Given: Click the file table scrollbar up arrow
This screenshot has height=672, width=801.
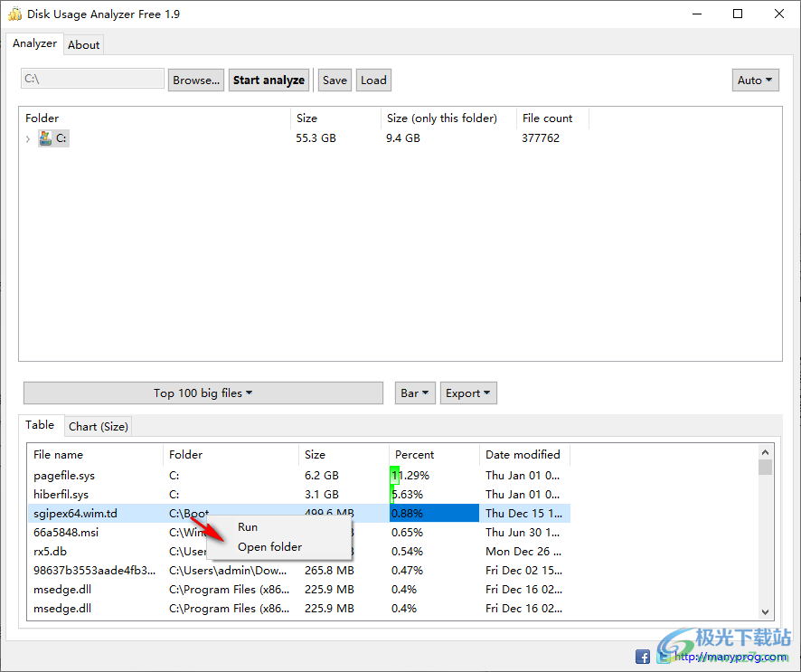Looking at the screenshot, I should click(765, 452).
